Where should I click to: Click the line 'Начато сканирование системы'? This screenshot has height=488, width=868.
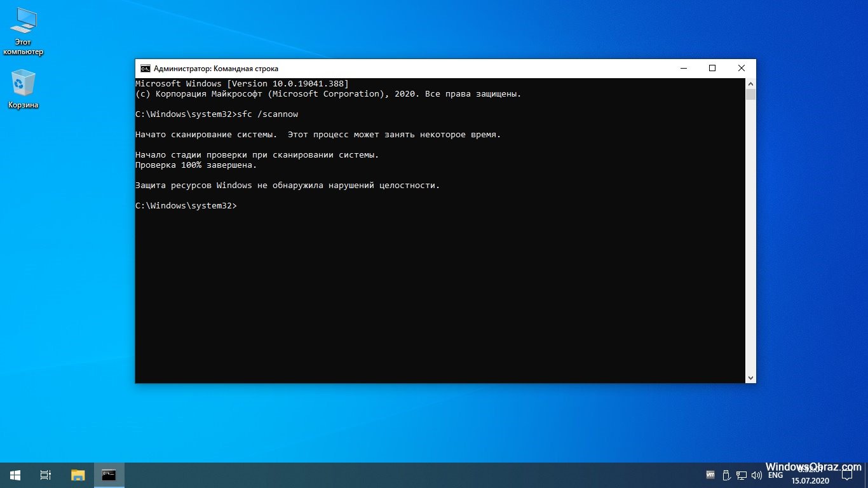click(x=318, y=135)
